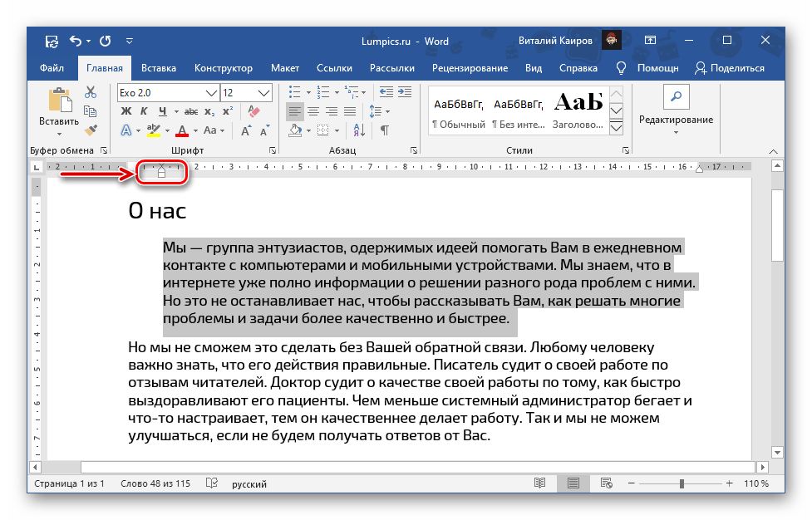This screenshot has width=812, height=520.
Task: Expand the styles gallery
Action: click(x=616, y=128)
